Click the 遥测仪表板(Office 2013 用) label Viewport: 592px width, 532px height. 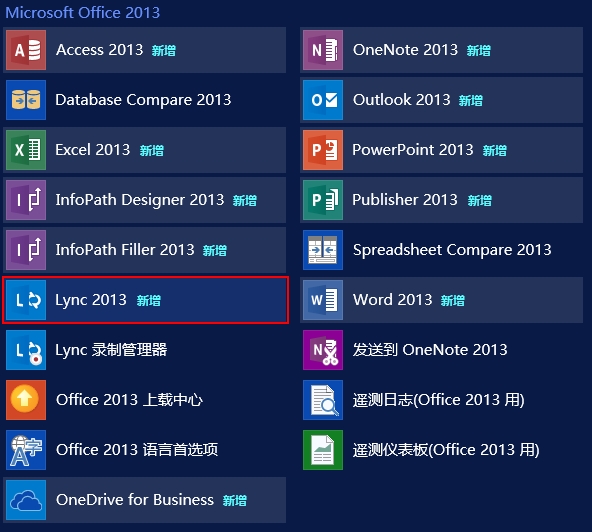click(446, 450)
